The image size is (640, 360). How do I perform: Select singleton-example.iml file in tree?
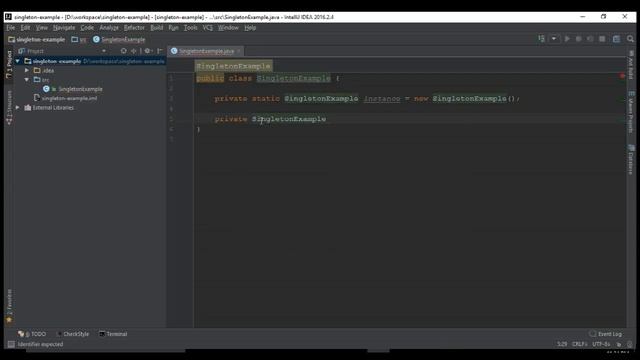[69, 98]
